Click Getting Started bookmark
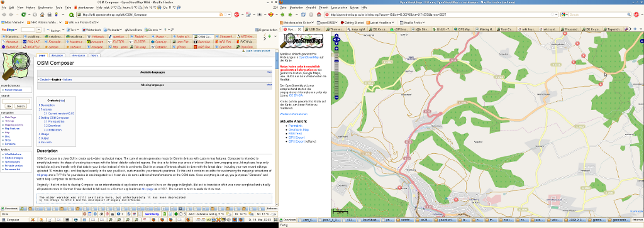644x228 pixels. pyautogui.click(x=352, y=22)
